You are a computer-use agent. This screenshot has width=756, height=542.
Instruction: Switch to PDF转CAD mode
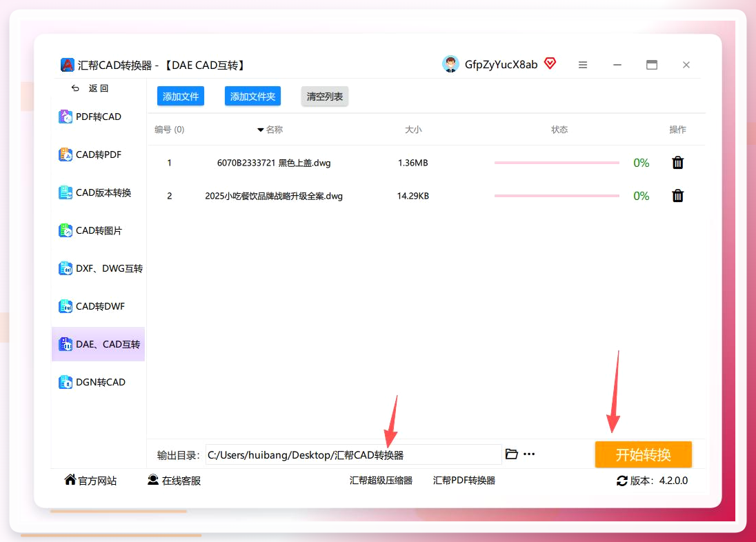coord(99,117)
